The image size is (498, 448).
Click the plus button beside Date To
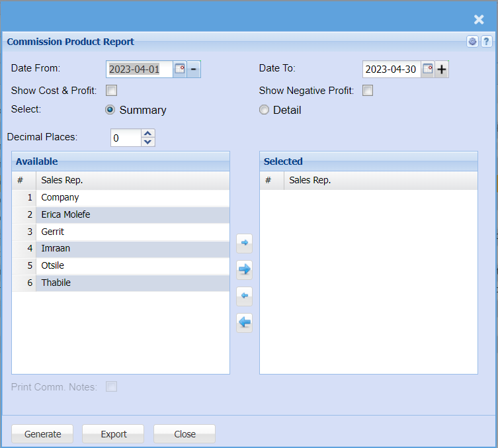(442, 69)
